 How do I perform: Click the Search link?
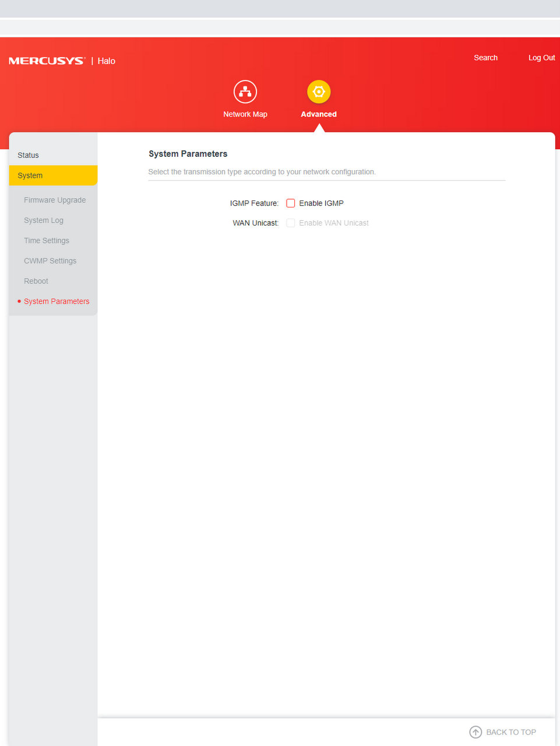tap(485, 58)
